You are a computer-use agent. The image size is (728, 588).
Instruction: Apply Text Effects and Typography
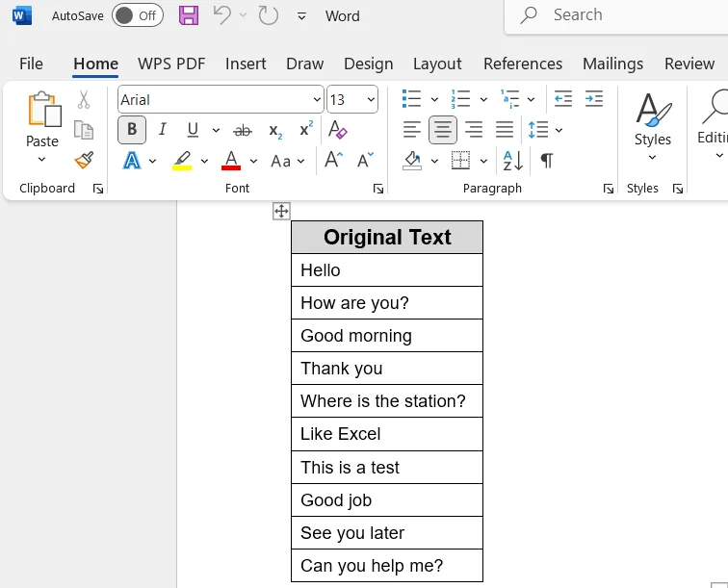[x=132, y=161]
